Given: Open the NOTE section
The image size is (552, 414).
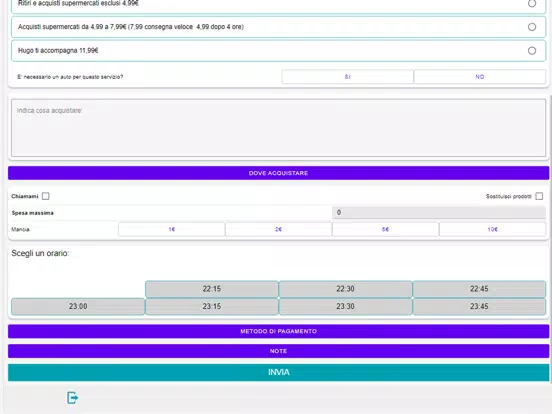Looking at the screenshot, I should point(278,351).
